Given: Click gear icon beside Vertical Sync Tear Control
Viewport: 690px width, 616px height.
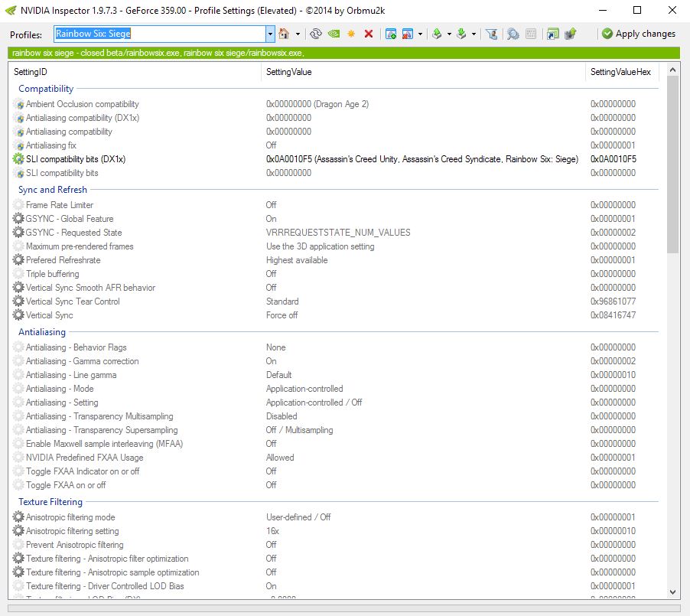Looking at the screenshot, I should tap(18, 301).
